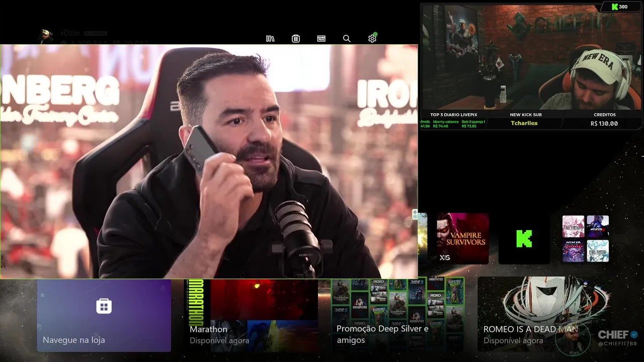
Task: Open the game group folder with Final Fantasy tiles
Action: pyautogui.click(x=585, y=238)
